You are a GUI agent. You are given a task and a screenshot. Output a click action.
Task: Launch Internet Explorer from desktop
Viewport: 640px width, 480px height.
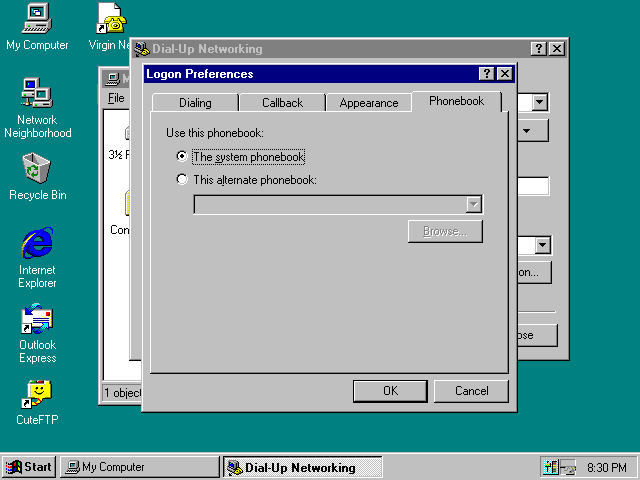pyautogui.click(x=37, y=244)
